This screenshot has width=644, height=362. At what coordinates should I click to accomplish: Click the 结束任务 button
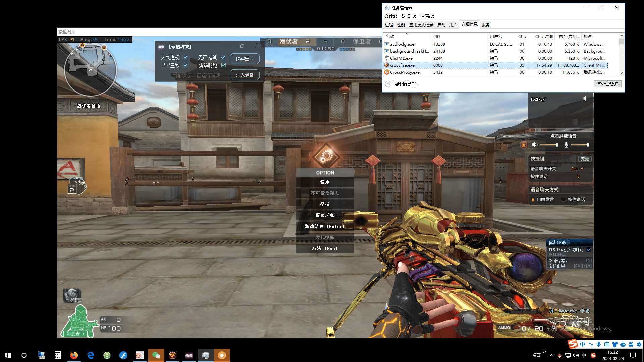tap(607, 84)
